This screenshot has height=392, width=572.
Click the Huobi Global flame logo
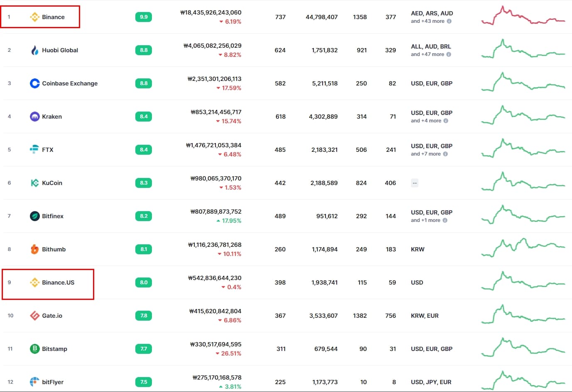tap(35, 50)
